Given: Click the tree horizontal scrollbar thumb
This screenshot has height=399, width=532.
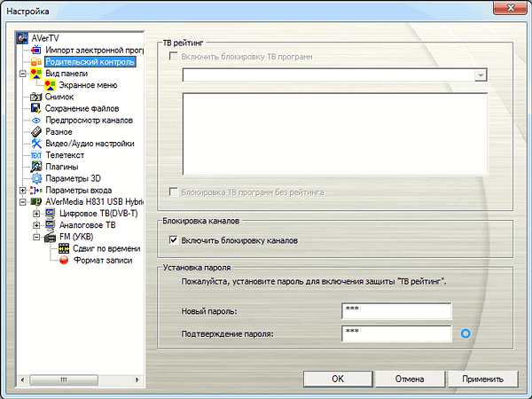Looking at the screenshot, I should click(64, 379).
